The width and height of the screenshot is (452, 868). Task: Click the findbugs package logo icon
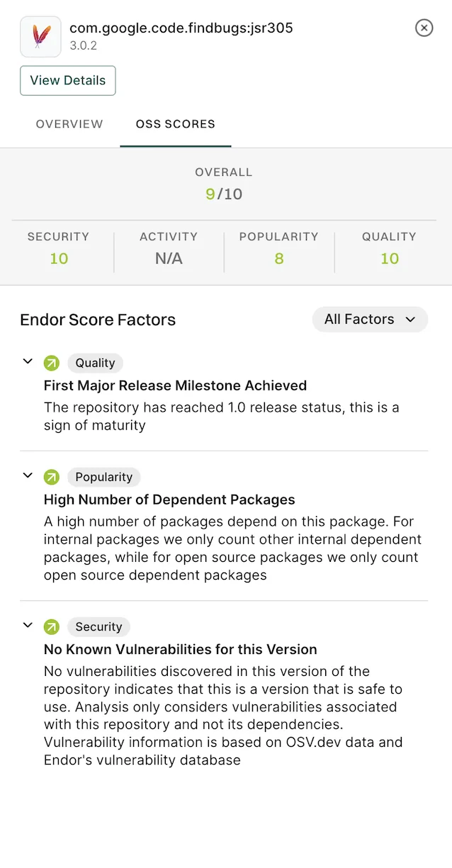pyautogui.click(x=40, y=36)
